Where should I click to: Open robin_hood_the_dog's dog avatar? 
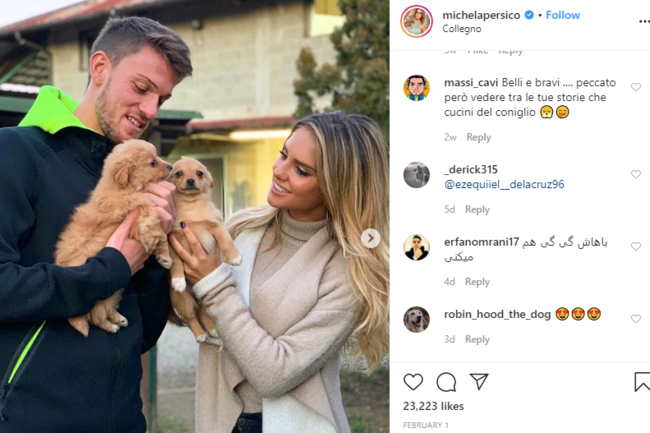[416, 319]
